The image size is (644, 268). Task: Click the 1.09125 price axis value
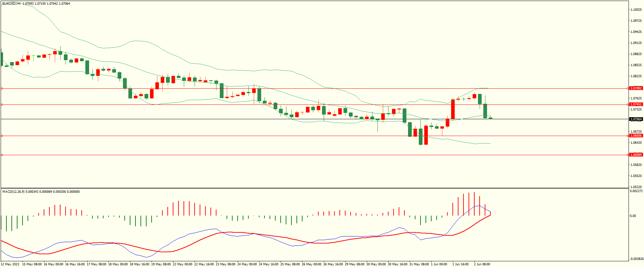pos(636,43)
